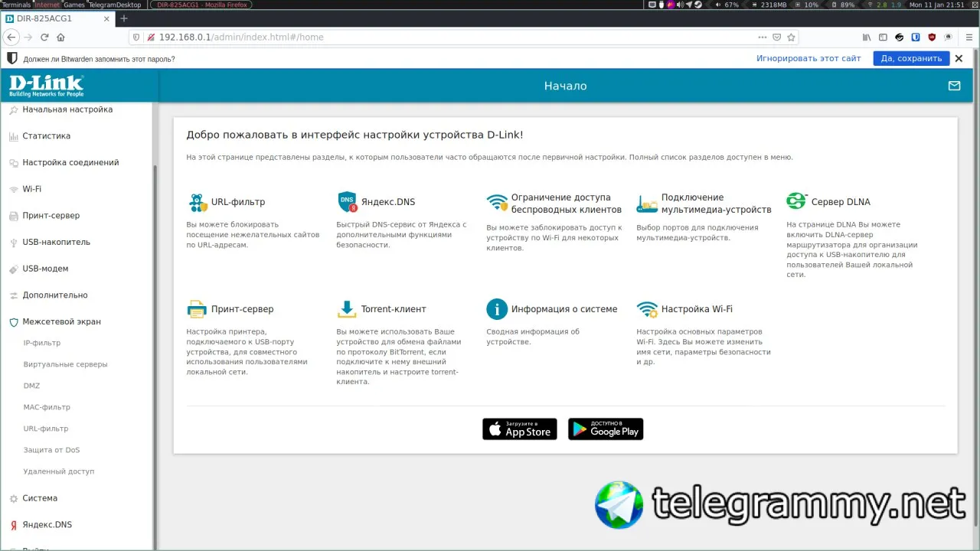This screenshot has height=551, width=980.
Task: Open the Firefox Library icon
Action: point(867,37)
